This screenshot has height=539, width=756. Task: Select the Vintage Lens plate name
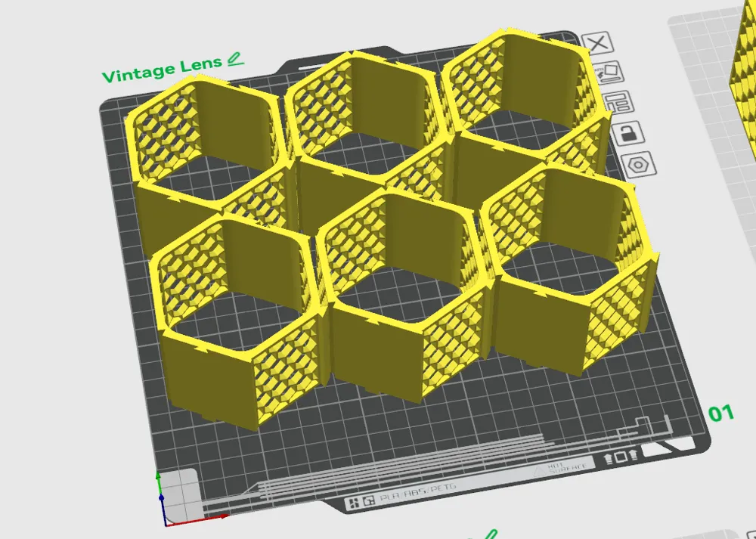(162, 70)
